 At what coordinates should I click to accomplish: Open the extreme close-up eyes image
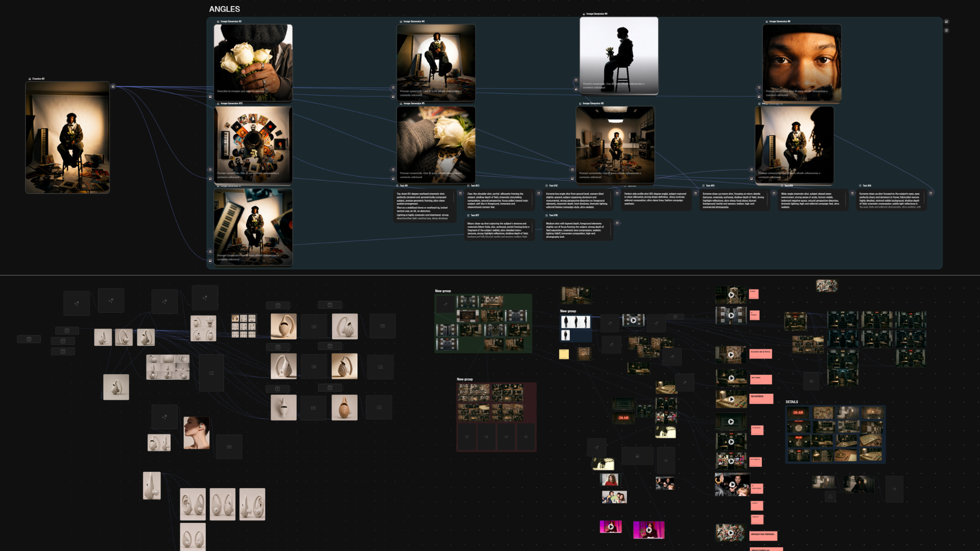(x=802, y=62)
